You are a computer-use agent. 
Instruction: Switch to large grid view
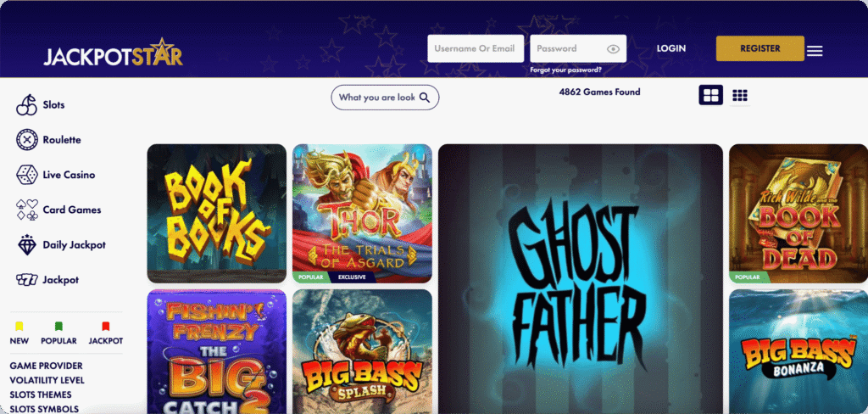click(710, 95)
